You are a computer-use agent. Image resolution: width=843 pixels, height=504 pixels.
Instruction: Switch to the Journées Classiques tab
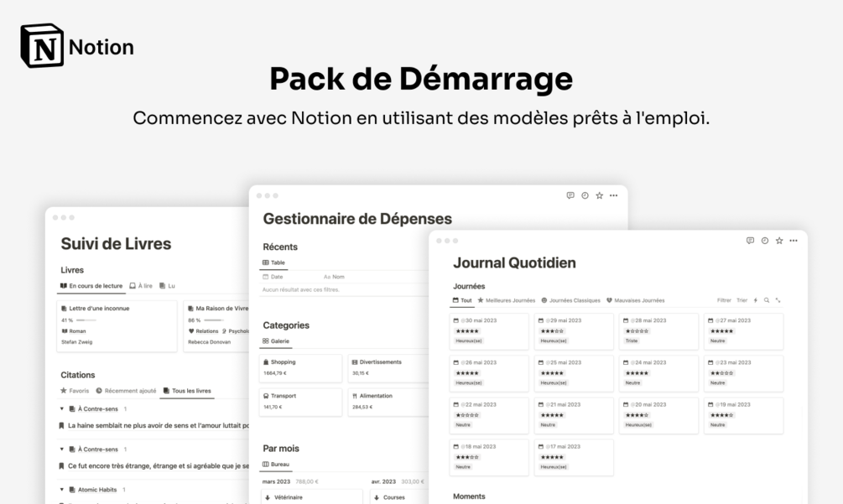coord(570,300)
